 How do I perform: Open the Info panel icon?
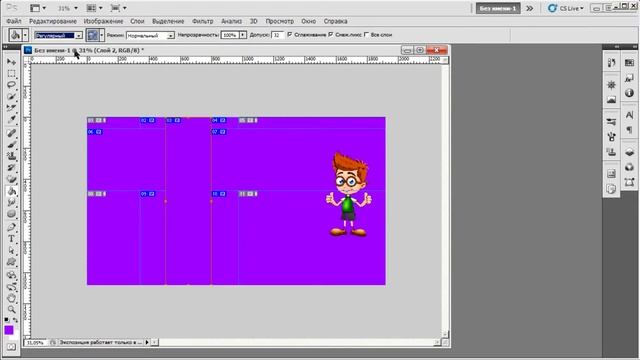629,93
